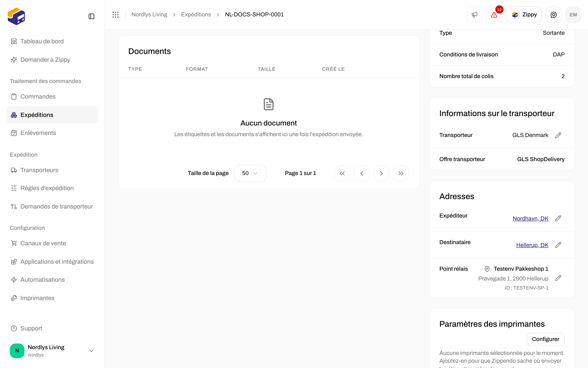The image size is (588, 368).
Task: Open the apps grid icon
Action: click(115, 15)
